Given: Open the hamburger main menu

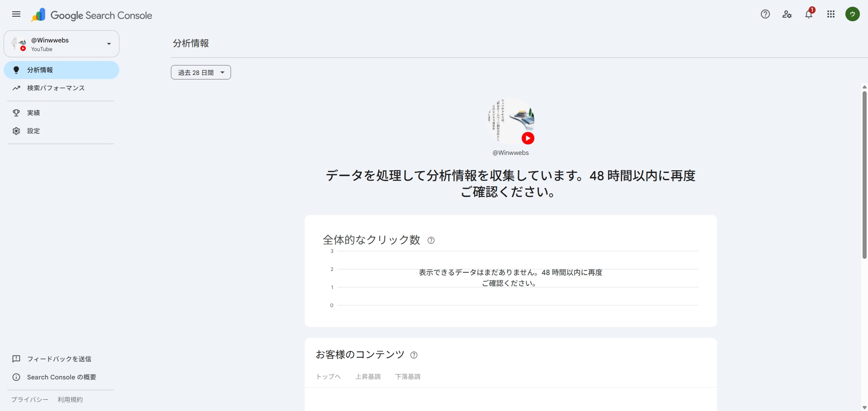Looking at the screenshot, I should [16, 14].
